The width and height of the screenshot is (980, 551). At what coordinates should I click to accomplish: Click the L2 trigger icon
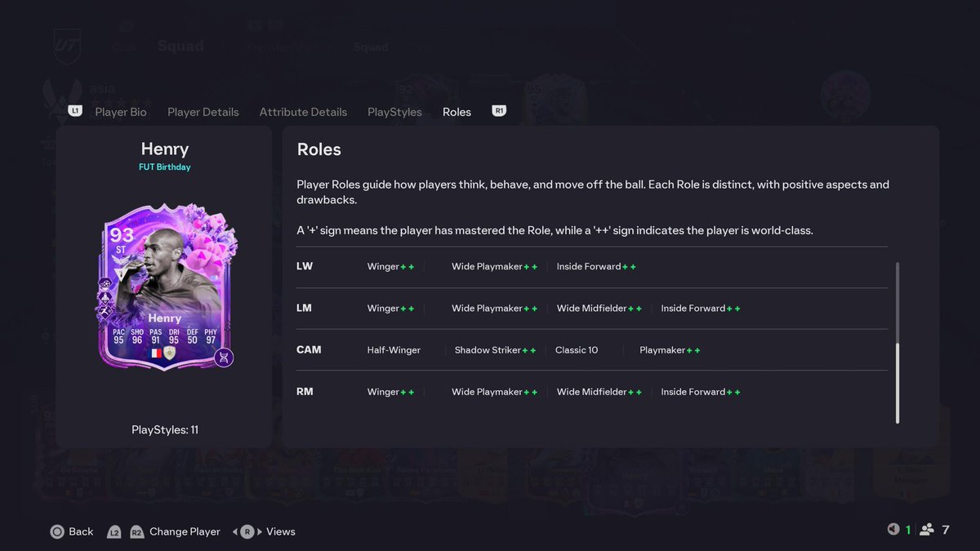(114, 531)
